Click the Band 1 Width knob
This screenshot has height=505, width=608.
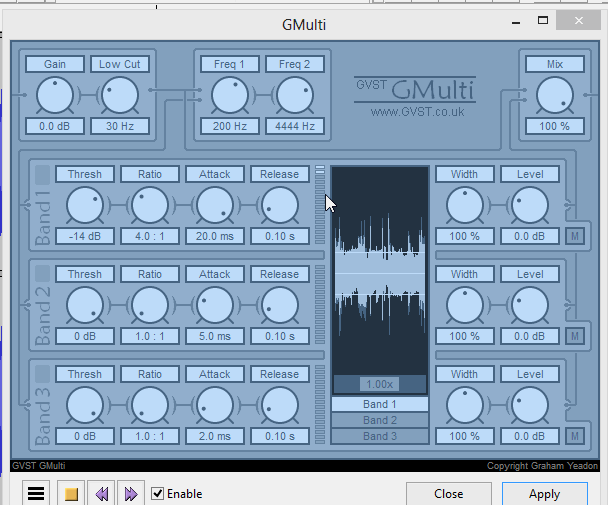(465, 205)
